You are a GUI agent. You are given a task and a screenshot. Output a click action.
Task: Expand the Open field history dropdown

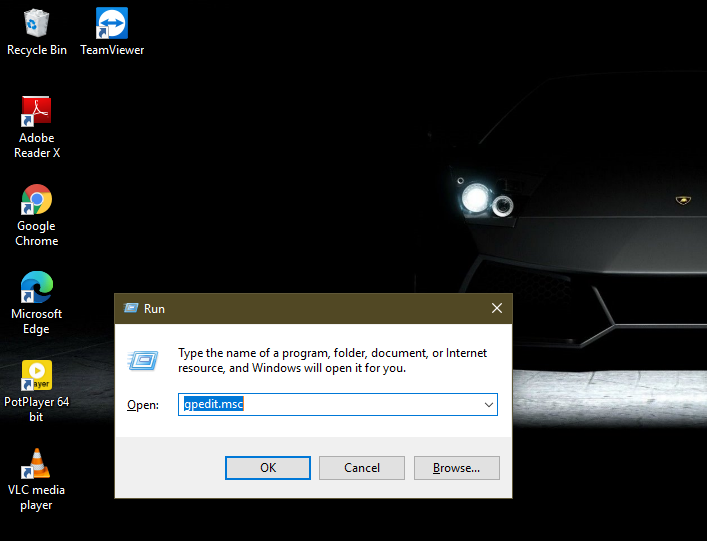point(488,404)
